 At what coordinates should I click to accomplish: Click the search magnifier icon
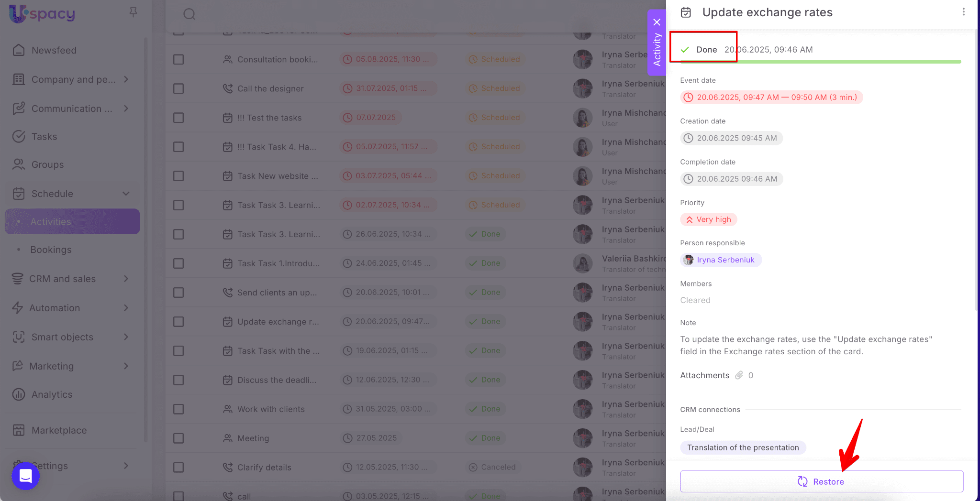tap(189, 14)
